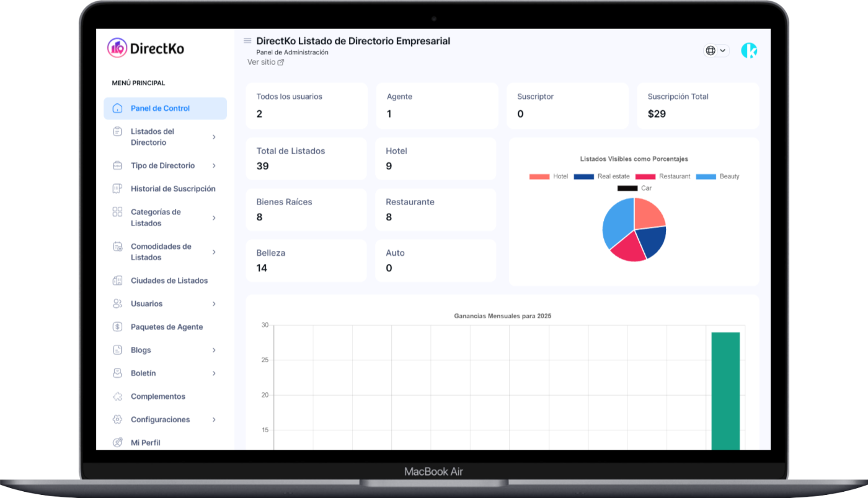Click the Paquetes de Agente dollar icon
This screenshot has width=868, height=498.
point(117,327)
